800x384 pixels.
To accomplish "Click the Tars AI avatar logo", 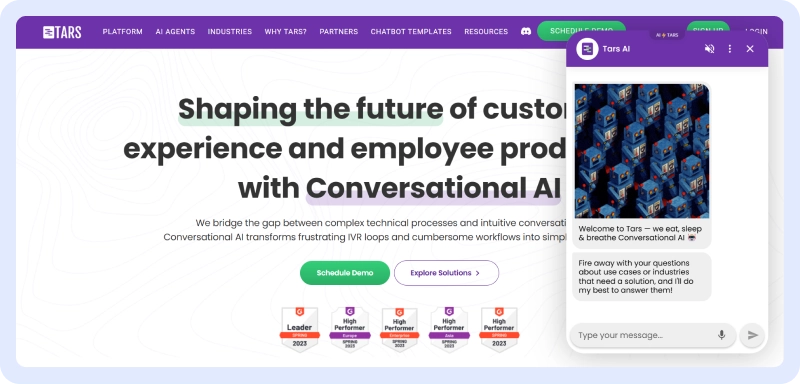I will pos(587,49).
